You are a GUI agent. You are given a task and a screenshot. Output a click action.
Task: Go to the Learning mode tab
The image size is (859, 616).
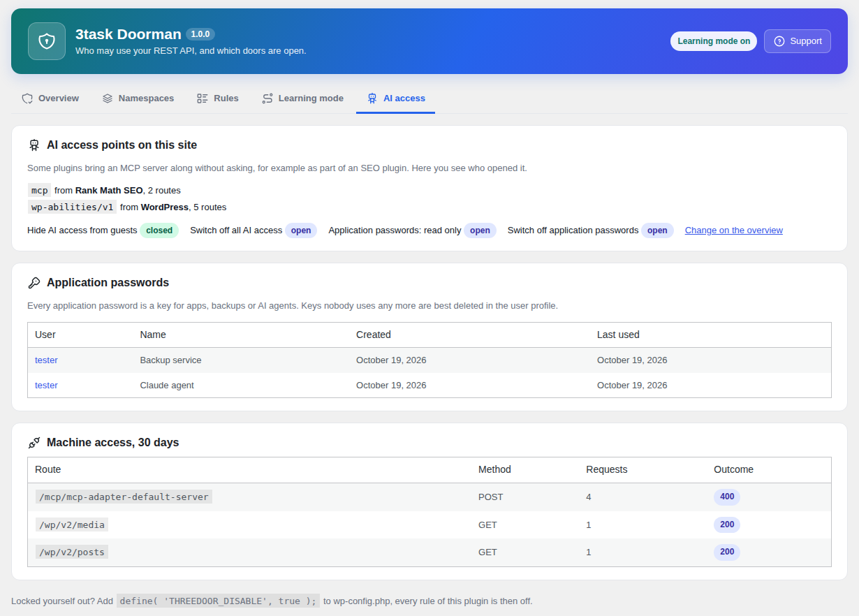pos(302,98)
